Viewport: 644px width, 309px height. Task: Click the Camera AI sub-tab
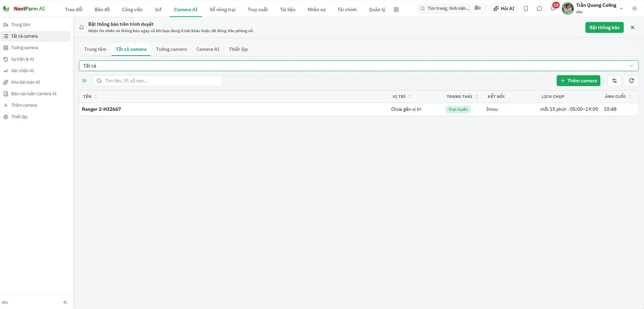[x=208, y=49]
